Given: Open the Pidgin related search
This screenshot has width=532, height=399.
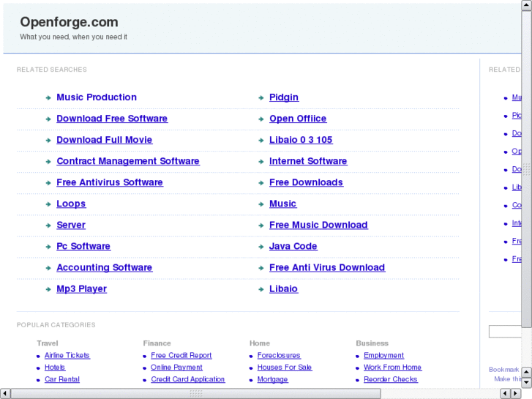Looking at the screenshot, I should tap(284, 97).
